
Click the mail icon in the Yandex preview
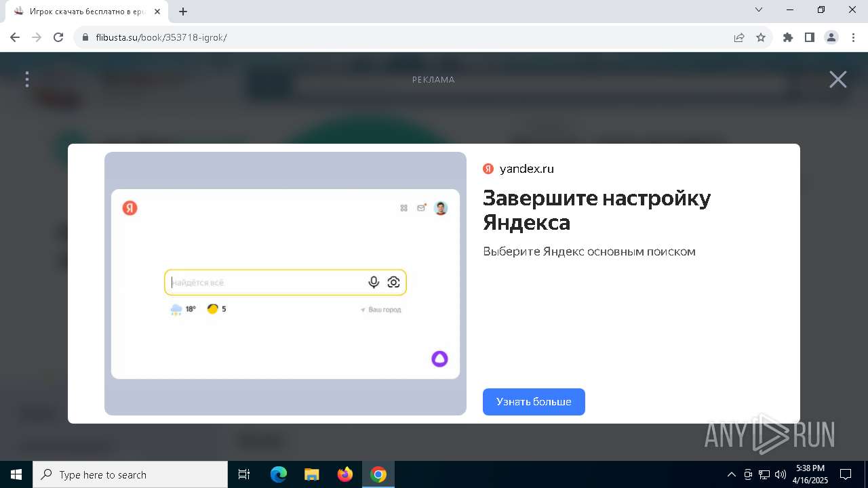(x=421, y=208)
